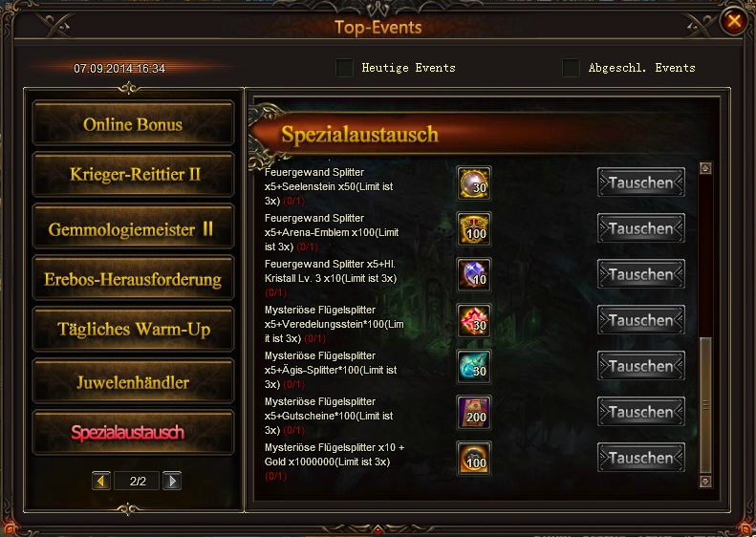Close the Top-Events window
The width and height of the screenshot is (756, 537).
734,21
